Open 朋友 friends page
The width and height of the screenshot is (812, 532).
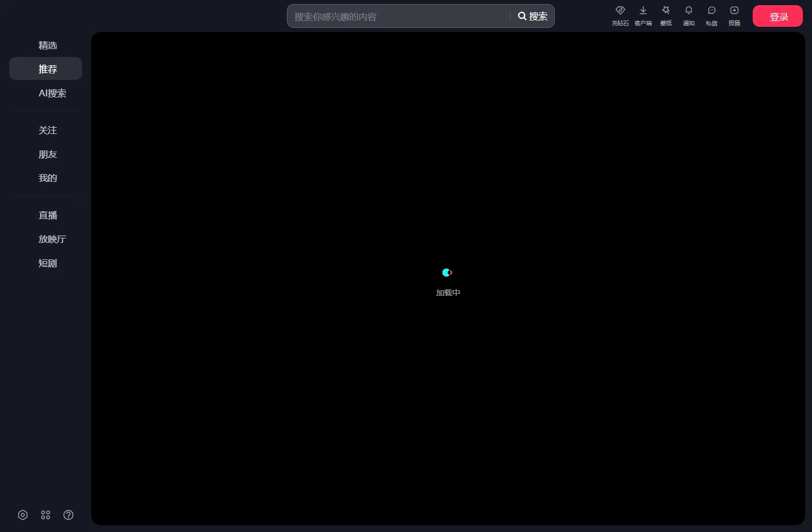(x=46, y=154)
